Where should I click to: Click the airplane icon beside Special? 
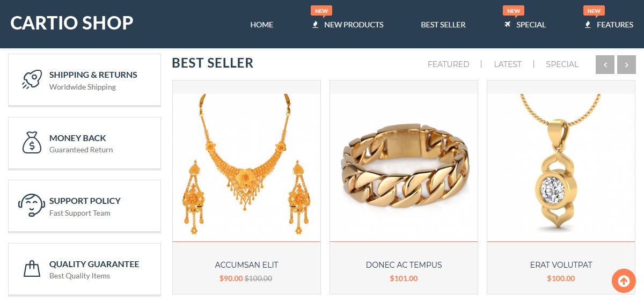pyautogui.click(x=508, y=25)
